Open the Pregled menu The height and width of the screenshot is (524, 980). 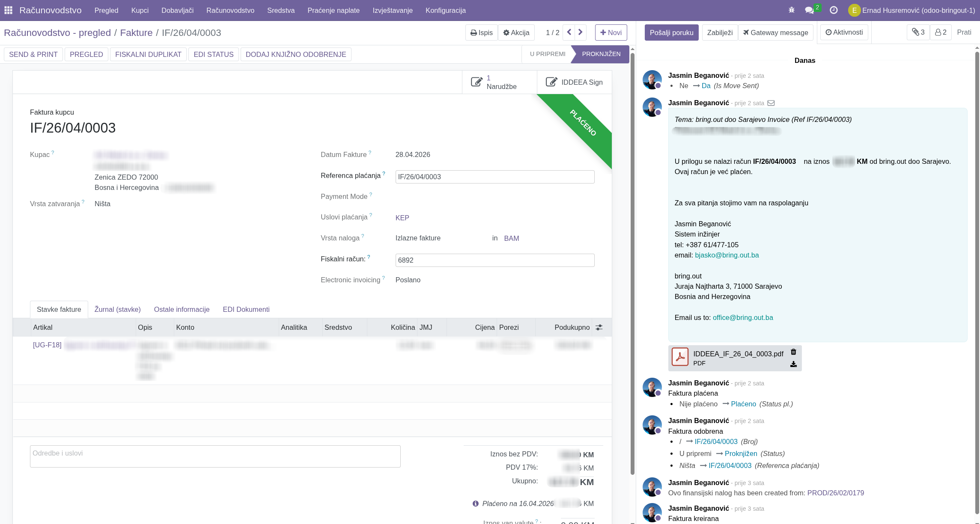[x=106, y=10]
